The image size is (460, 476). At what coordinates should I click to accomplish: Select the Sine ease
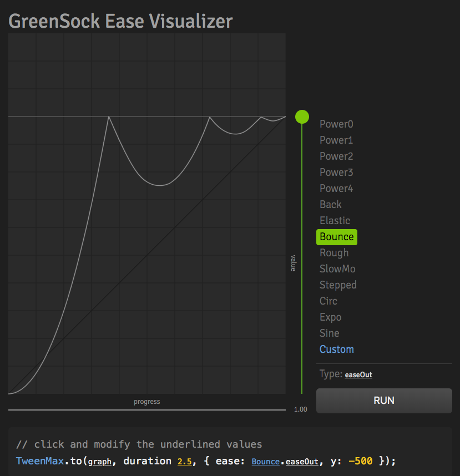329,333
